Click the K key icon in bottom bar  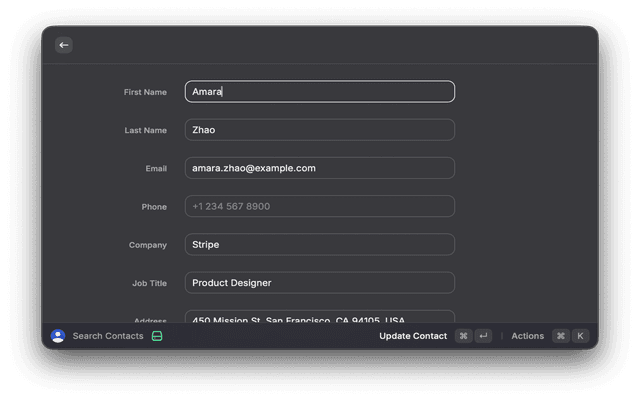(x=580, y=336)
